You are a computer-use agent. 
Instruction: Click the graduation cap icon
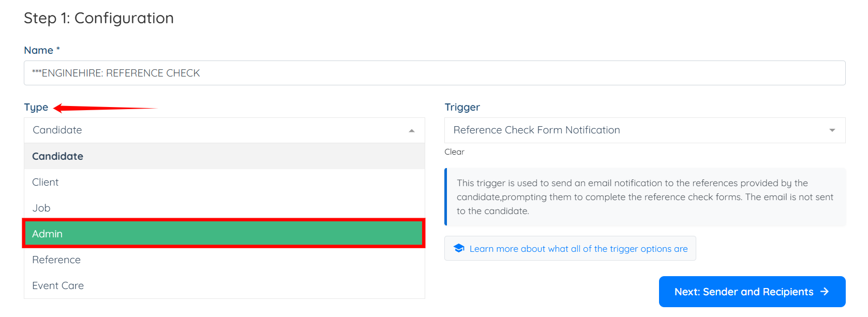pos(459,248)
